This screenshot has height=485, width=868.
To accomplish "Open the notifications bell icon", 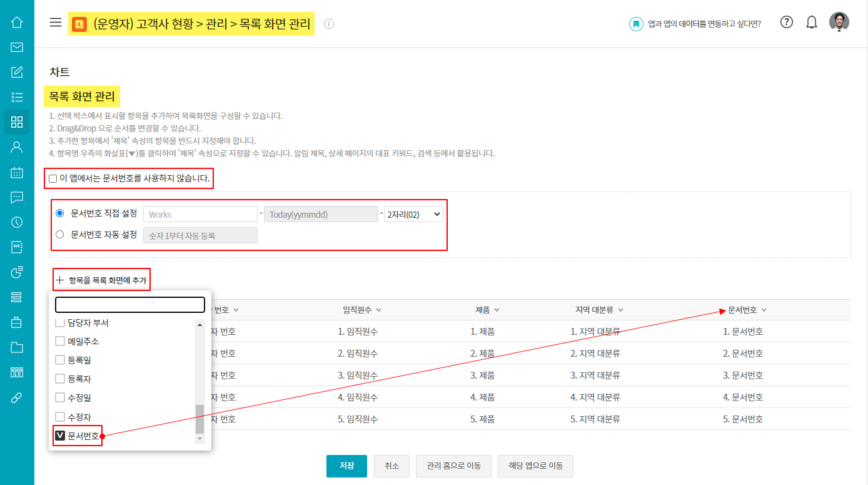I will click(x=812, y=23).
